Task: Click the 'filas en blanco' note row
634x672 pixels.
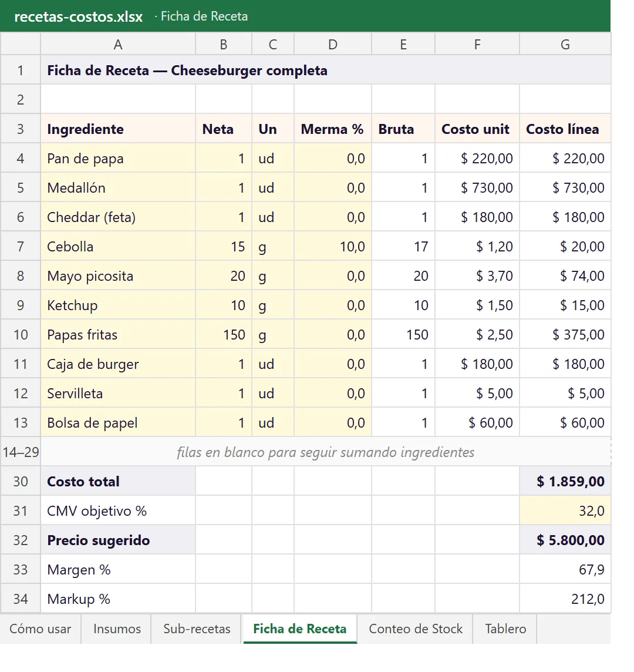Action: (326, 452)
